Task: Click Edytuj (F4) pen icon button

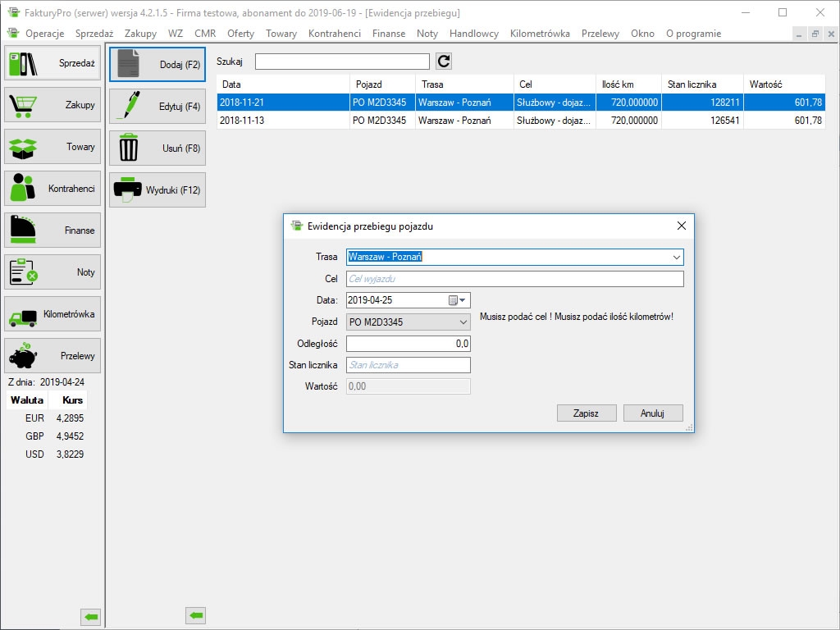Action: tap(157, 107)
